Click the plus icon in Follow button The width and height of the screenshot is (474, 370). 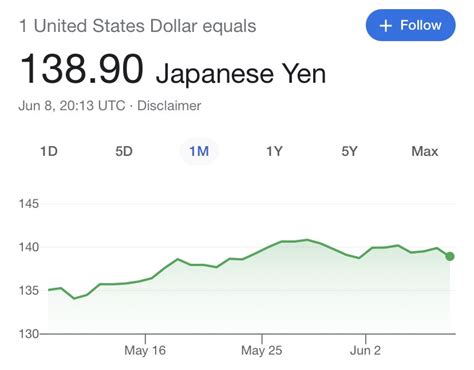385,26
